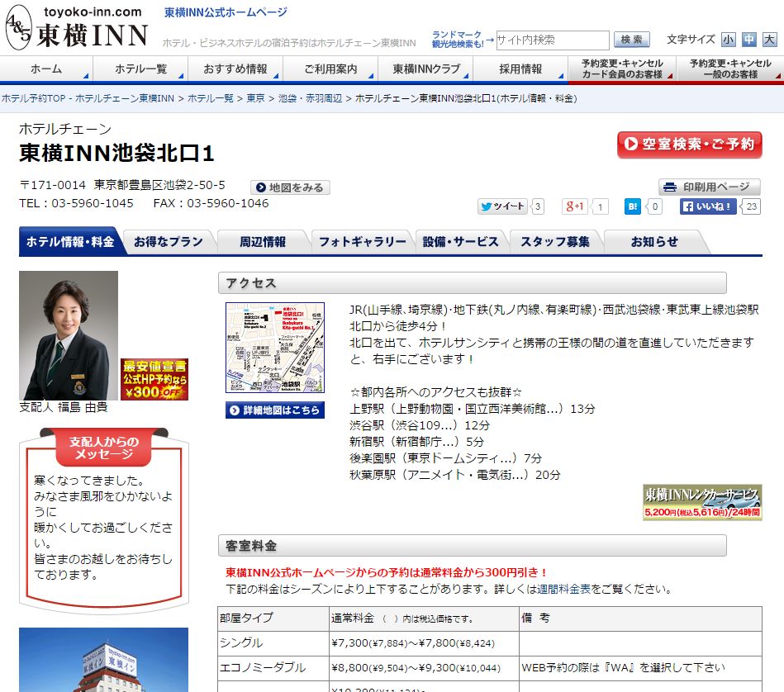
Task: Click breadcrumb link ホテル一覧
Action: (x=211, y=98)
